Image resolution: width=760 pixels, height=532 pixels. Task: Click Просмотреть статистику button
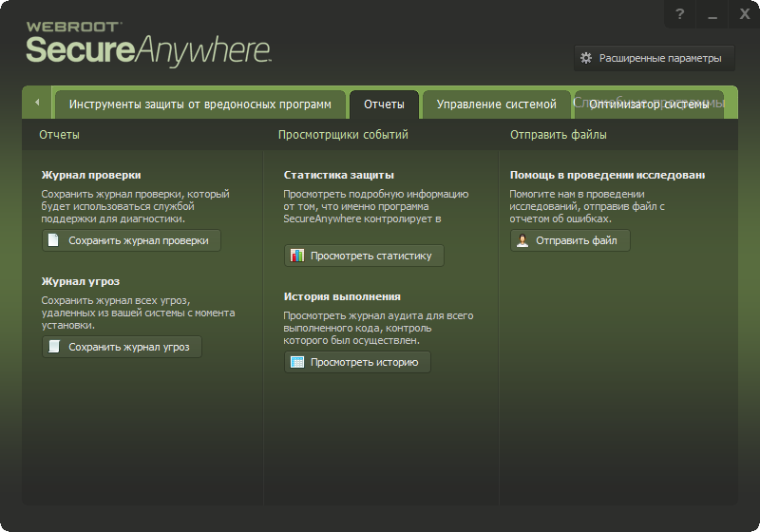(x=364, y=256)
